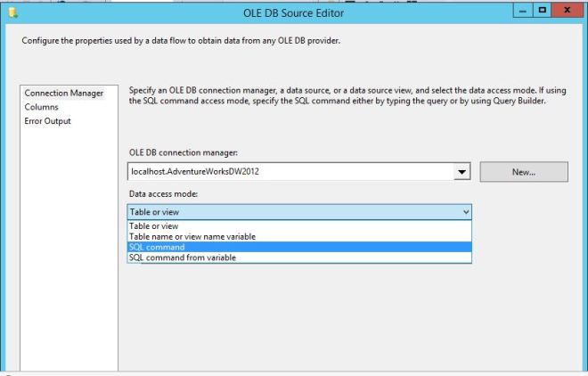
Task: Click the OLE DB Source Editor title bar
Action: tap(293, 11)
